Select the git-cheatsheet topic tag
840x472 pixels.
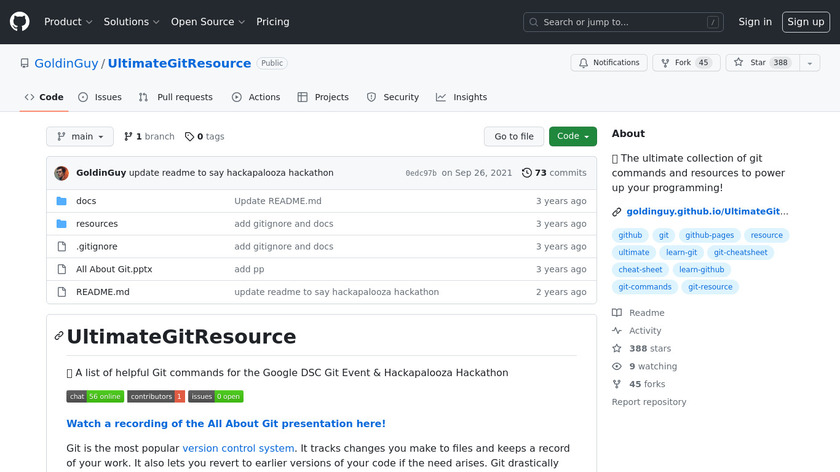(740, 253)
